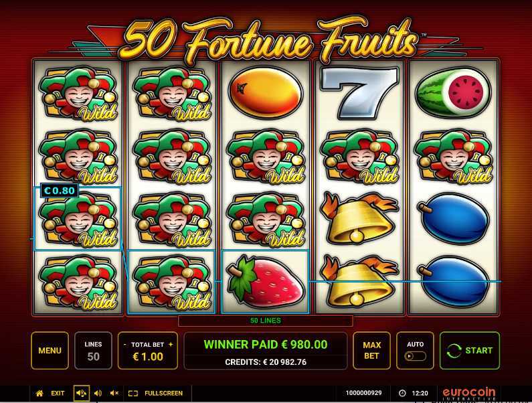Viewport: 532px width, 403px height.
Task: Select the low volume speaker icon
Action: point(98,393)
